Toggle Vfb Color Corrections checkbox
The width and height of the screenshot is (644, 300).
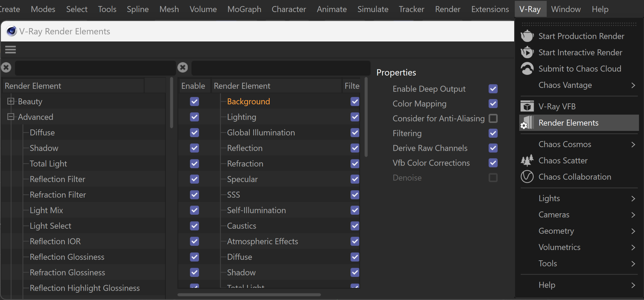493,163
